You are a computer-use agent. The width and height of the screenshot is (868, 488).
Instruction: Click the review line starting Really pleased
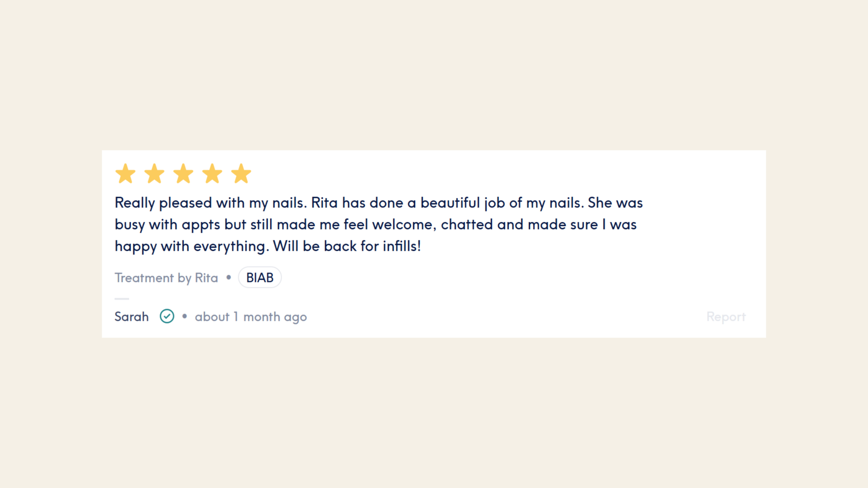pyautogui.click(x=379, y=203)
